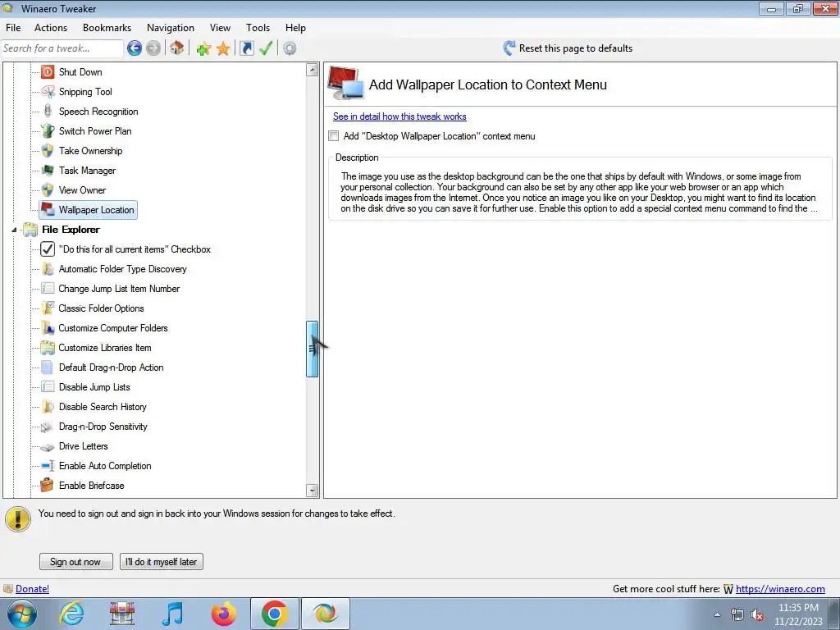
Task: Select Change Jump List Item Number
Action: (x=119, y=289)
